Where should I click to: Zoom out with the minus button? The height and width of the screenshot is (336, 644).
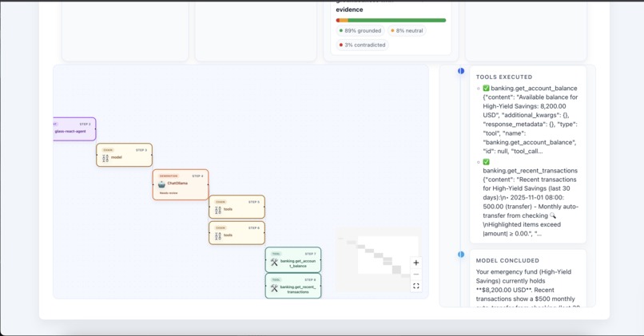[416, 274]
